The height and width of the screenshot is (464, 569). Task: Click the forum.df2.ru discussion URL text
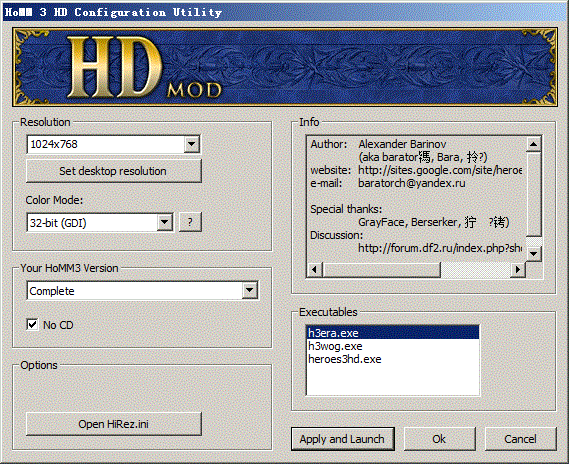(x=440, y=248)
